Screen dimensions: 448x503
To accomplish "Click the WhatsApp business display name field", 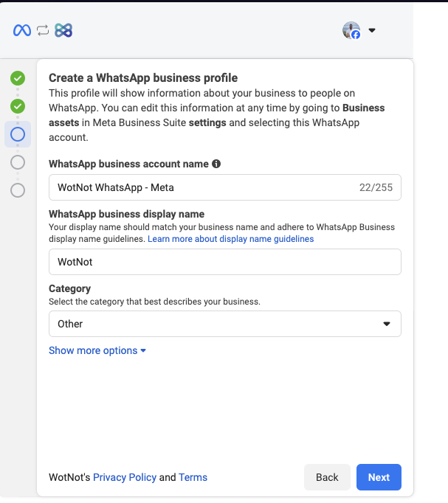I will (x=224, y=262).
